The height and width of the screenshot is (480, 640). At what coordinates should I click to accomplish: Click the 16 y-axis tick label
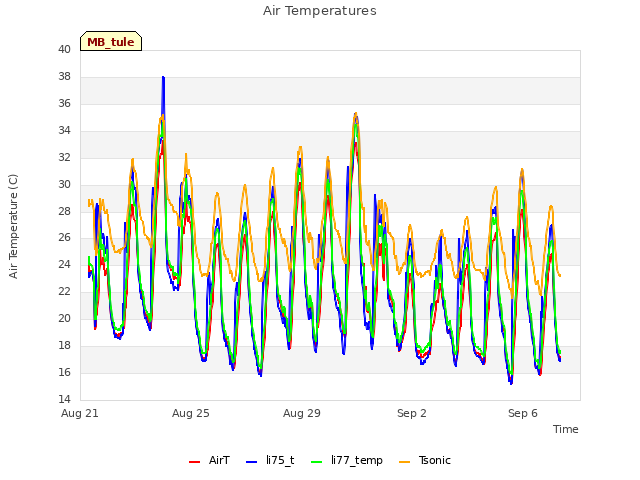[x=64, y=372]
